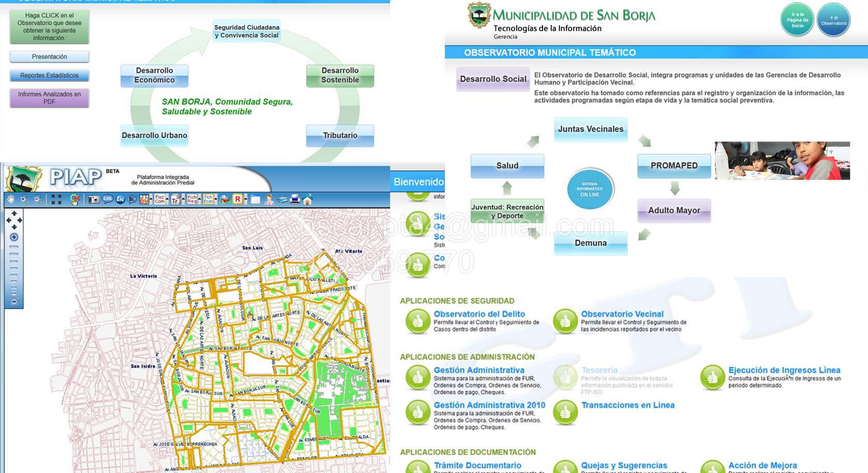The height and width of the screenshot is (473, 868).
Task: Open dropdown arrow next to 'Fisc Com'
Action: tap(167, 199)
